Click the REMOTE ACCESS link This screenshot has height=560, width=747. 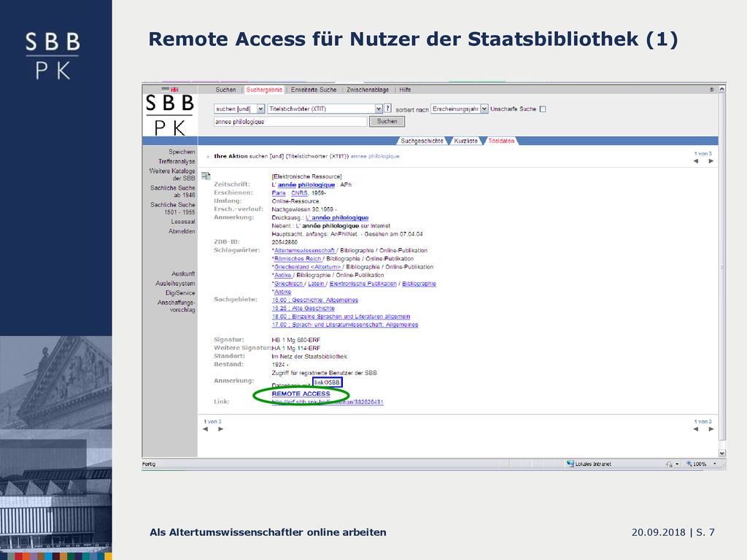(301, 394)
